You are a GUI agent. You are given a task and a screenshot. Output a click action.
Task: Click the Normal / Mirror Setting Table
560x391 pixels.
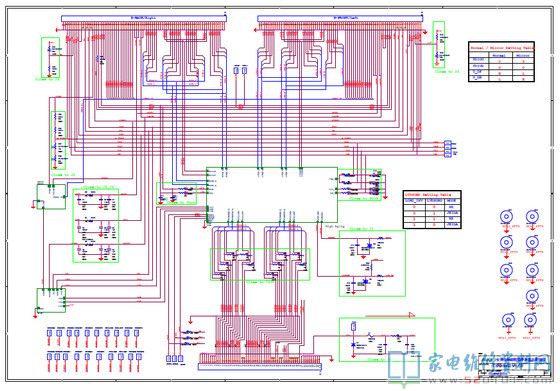tap(501, 62)
